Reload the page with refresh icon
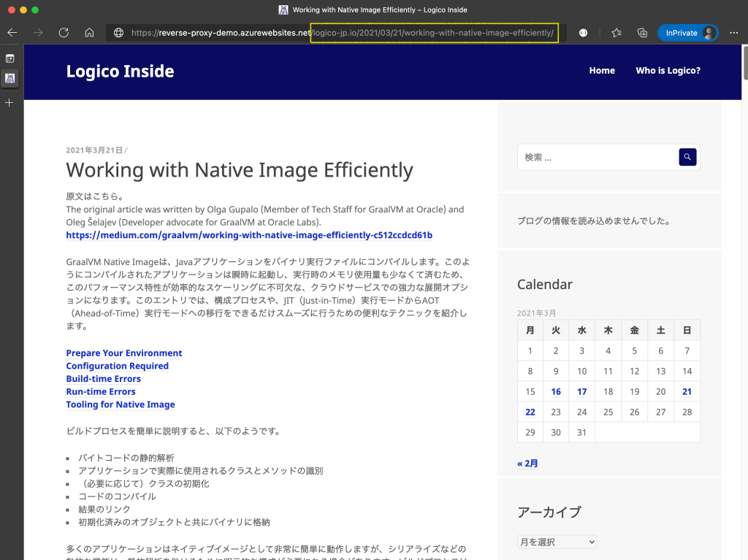The width and height of the screenshot is (748, 560). coord(64,33)
